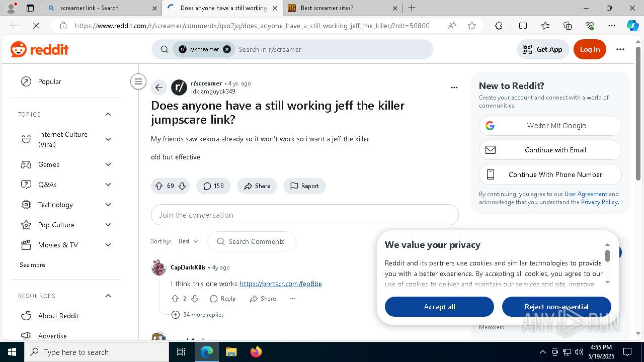Expand 34 more replies
644x362 pixels.
[x=198, y=315]
